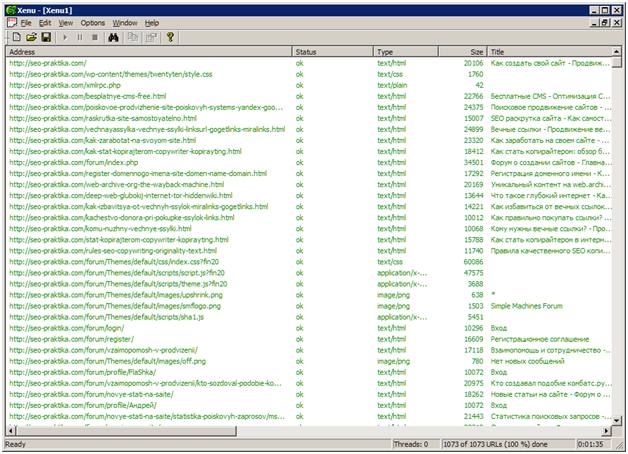This screenshot has height=454, width=628.
Task: Select the scripts/theme.js?fin20 address
Action: point(118,284)
